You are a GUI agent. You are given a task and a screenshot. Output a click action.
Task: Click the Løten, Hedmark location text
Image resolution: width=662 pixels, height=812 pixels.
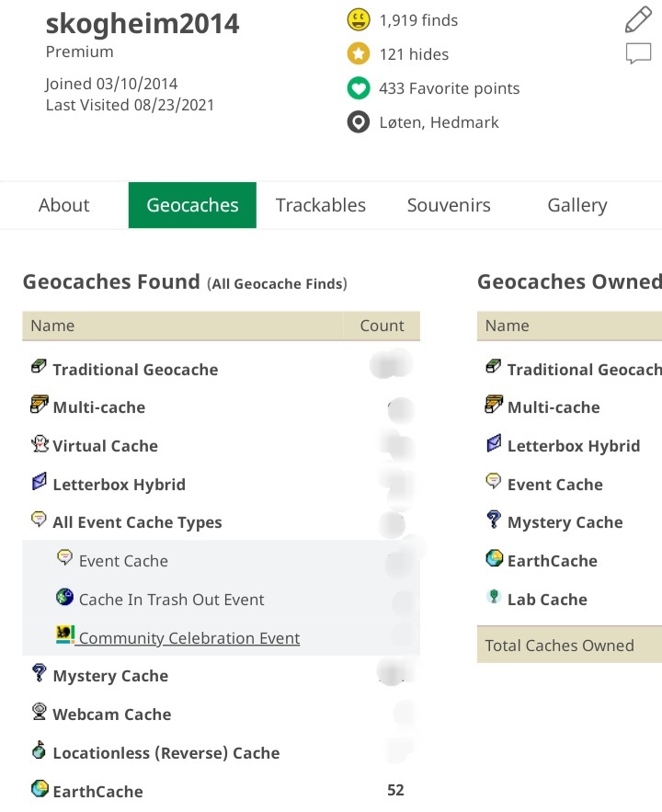pos(439,122)
